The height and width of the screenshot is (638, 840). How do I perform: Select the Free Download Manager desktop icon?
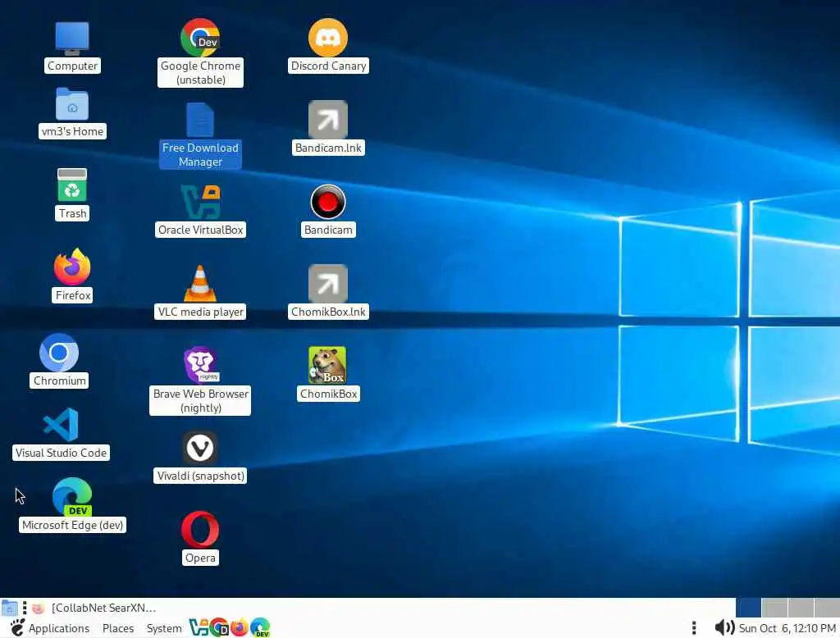click(200, 120)
